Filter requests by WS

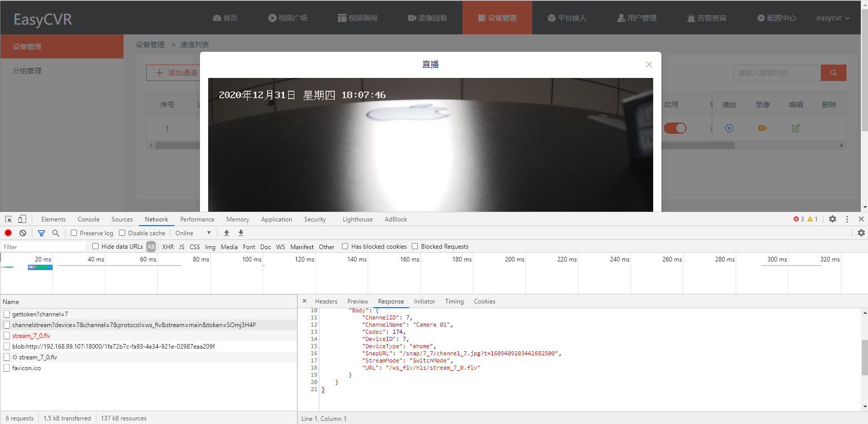click(x=280, y=247)
